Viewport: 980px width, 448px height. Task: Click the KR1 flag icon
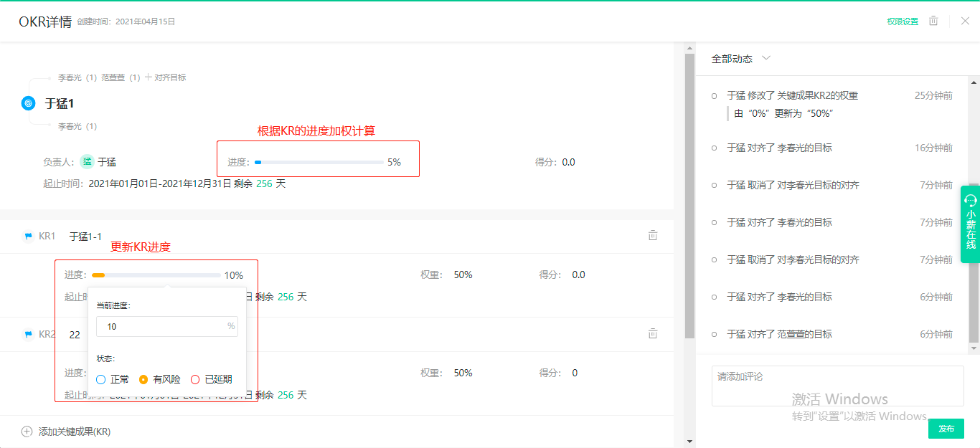pos(28,236)
